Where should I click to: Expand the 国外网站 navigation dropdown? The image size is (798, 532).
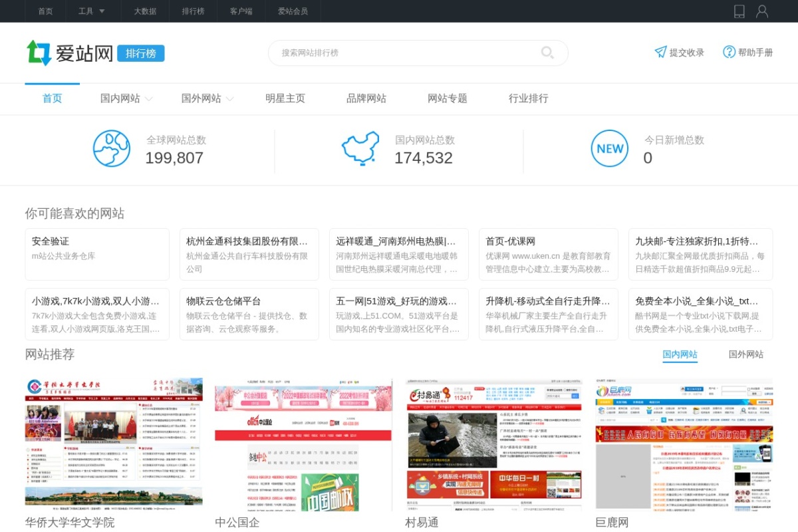point(207,98)
